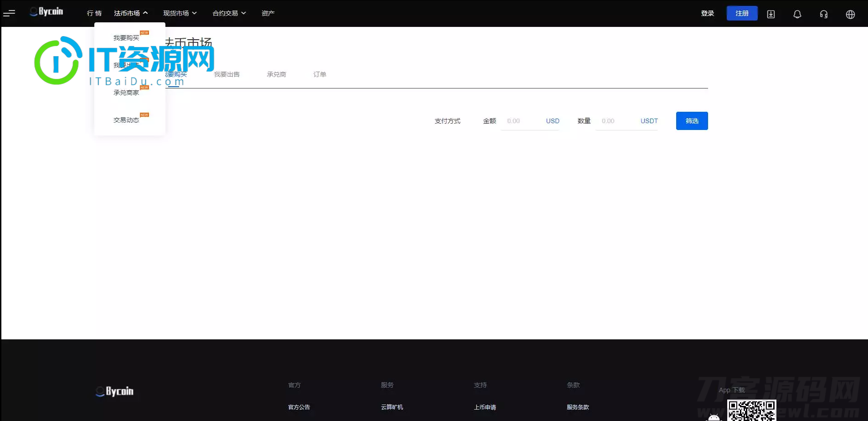This screenshot has height=421, width=868.
Task: Open notifications bell icon
Action: pyautogui.click(x=797, y=14)
